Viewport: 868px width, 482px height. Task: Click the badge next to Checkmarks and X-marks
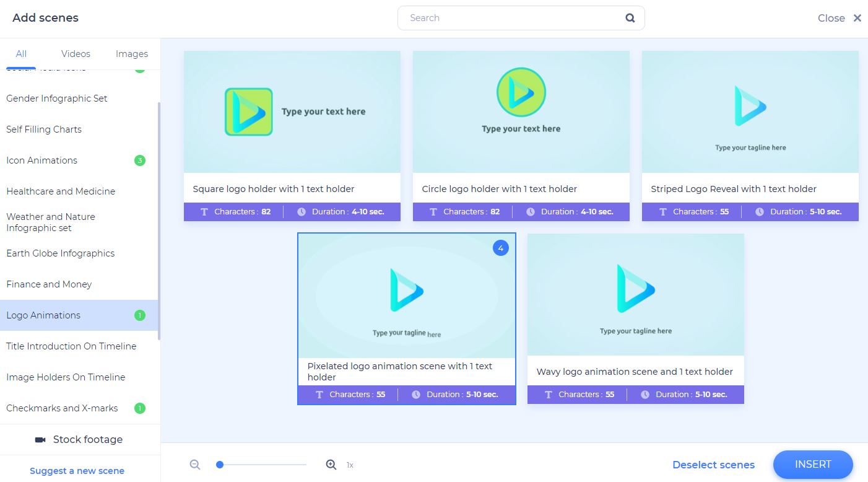139,408
